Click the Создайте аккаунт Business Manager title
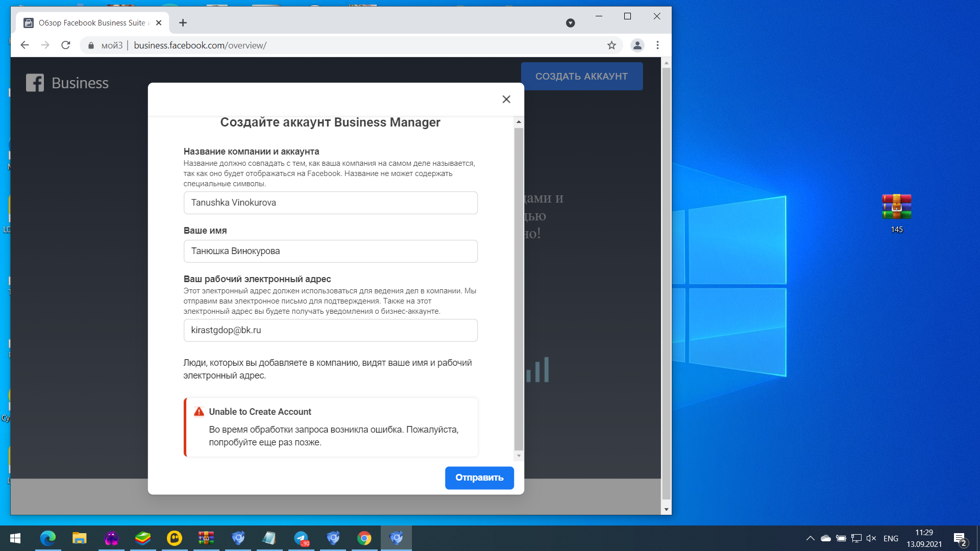Image resolution: width=980 pixels, height=551 pixels. coord(330,122)
